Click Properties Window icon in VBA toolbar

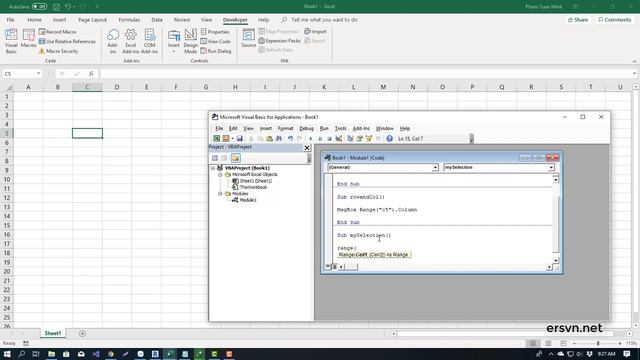[x=360, y=139]
